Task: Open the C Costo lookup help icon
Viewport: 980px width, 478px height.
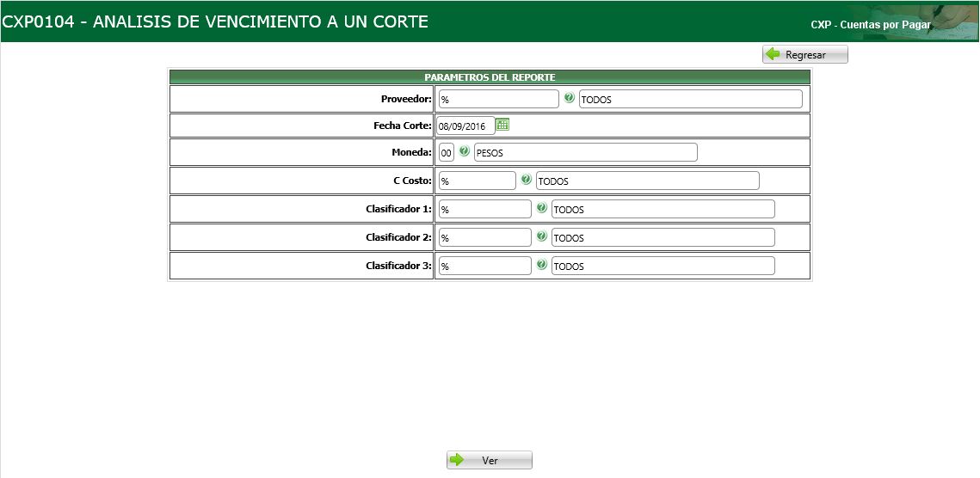Action: (526, 180)
